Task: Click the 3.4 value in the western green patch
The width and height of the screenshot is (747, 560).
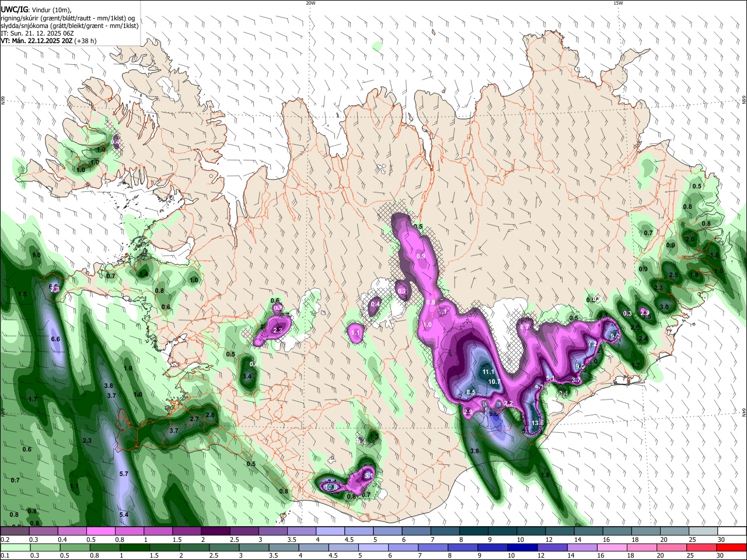Action: tap(247, 376)
